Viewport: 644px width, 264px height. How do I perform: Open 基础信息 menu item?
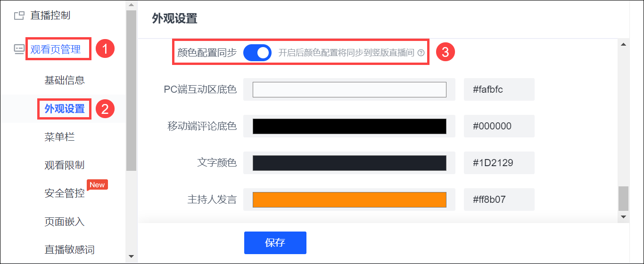(65, 80)
